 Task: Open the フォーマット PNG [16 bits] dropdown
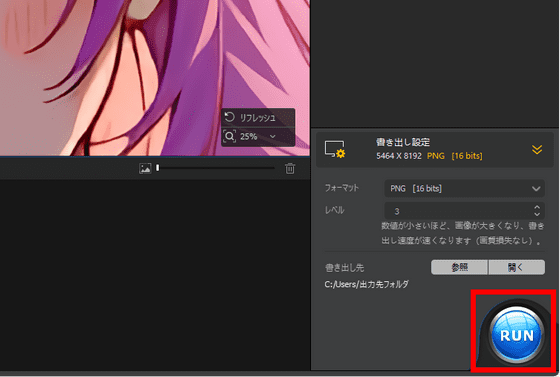point(464,188)
